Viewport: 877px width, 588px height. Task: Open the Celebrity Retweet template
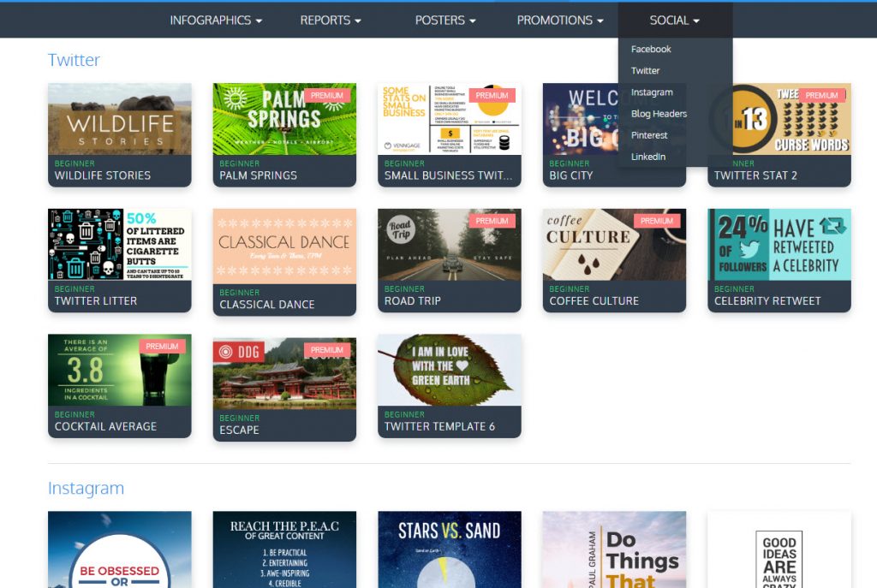coord(779,245)
